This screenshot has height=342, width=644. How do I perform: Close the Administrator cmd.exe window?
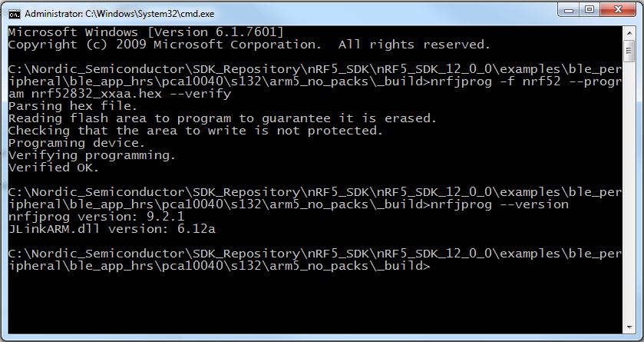(x=618, y=10)
